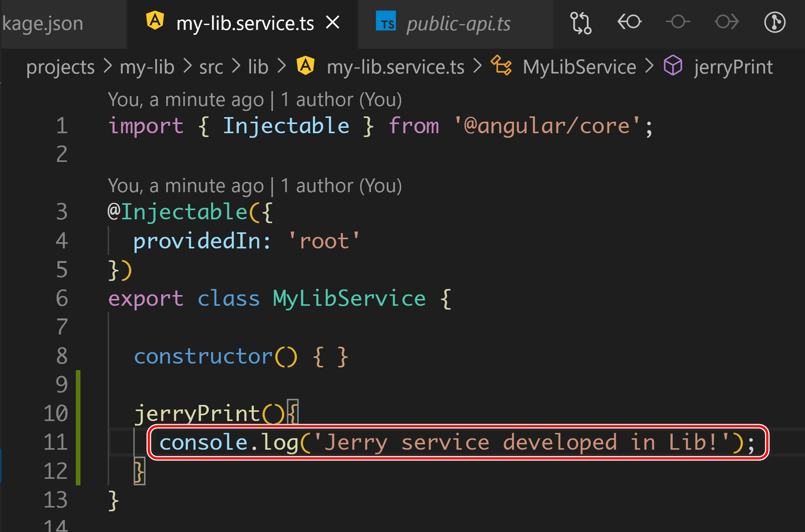Expand the lib breadcrumb folder
This screenshot has width=805, height=532.
coord(258,67)
